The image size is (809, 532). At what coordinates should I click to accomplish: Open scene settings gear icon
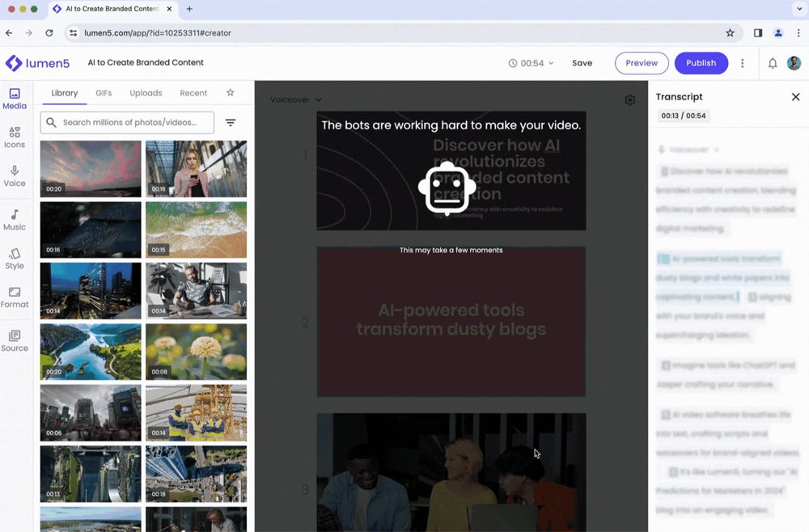click(x=629, y=100)
